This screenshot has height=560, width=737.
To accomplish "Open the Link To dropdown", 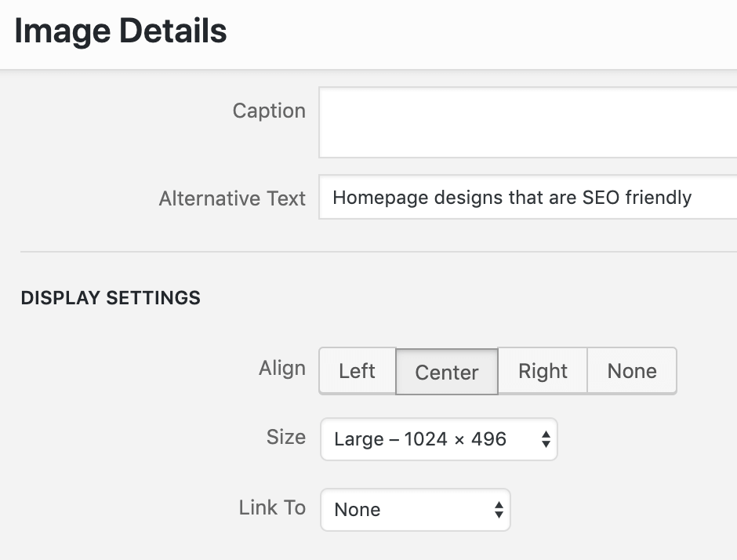I will tap(415, 510).
